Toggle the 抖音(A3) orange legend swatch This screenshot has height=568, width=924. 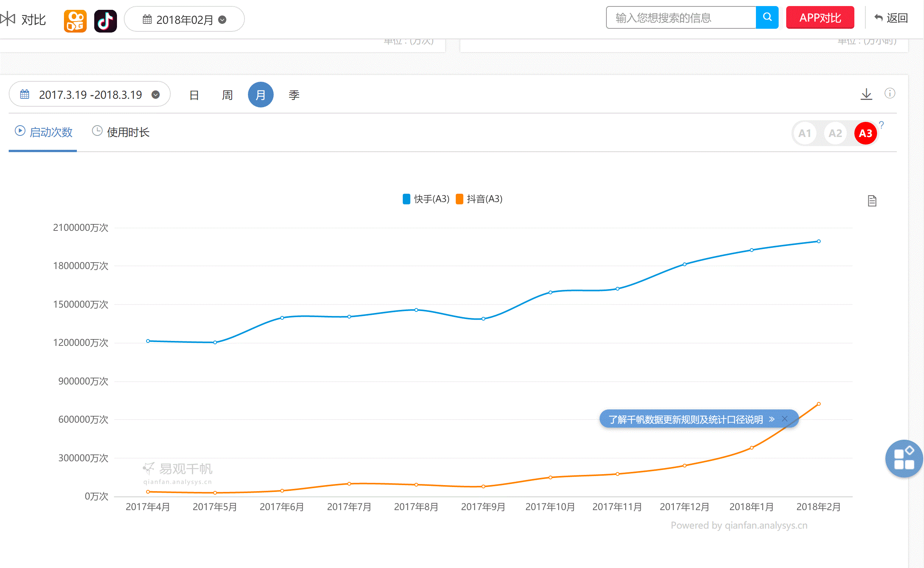click(460, 199)
